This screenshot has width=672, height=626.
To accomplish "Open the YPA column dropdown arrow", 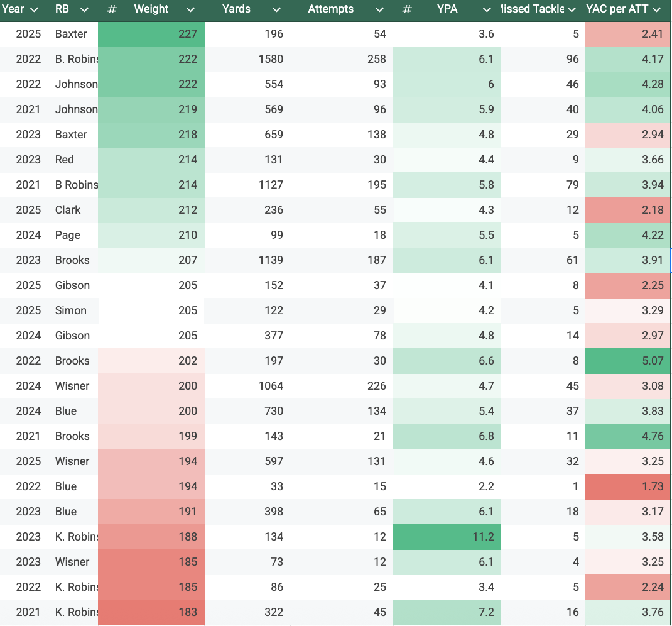I will [x=487, y=9].
